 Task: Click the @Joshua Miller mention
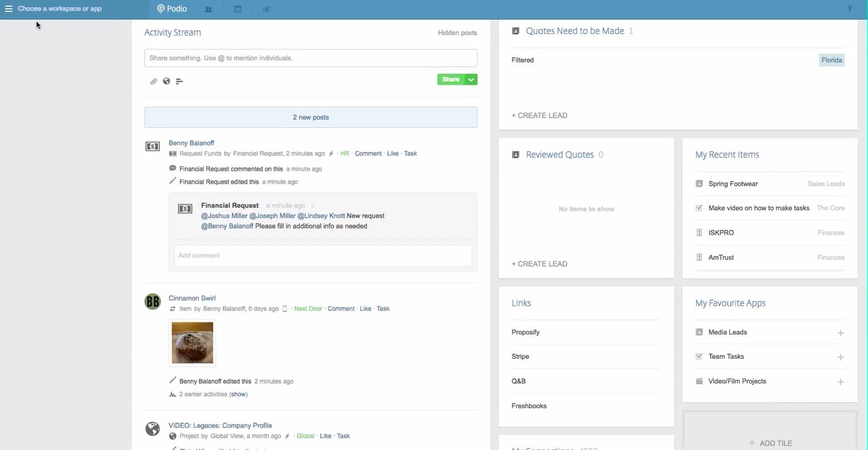pyautogui.click(x=224, y=216)
